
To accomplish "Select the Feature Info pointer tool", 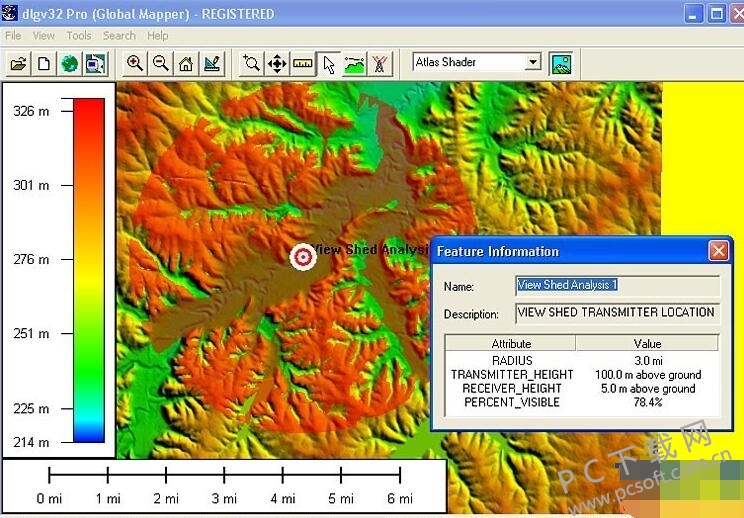I will [x=328, y=64].
